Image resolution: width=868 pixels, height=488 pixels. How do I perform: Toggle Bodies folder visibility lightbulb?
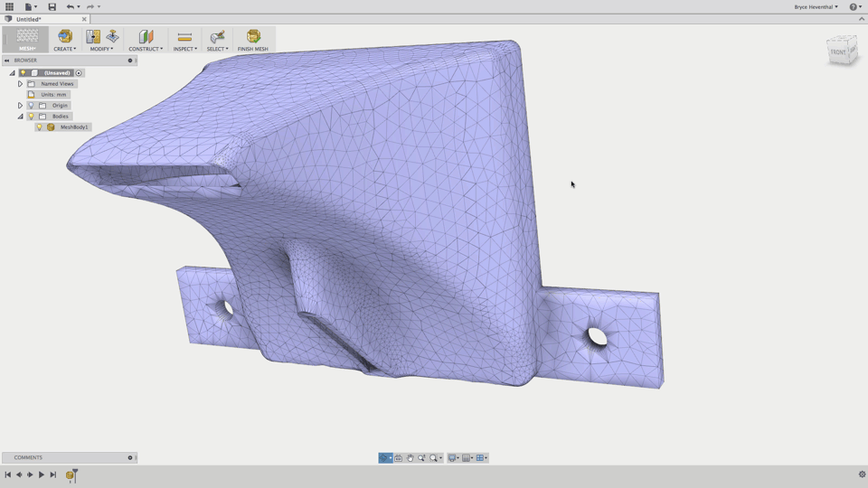click(x=31, y=117)
